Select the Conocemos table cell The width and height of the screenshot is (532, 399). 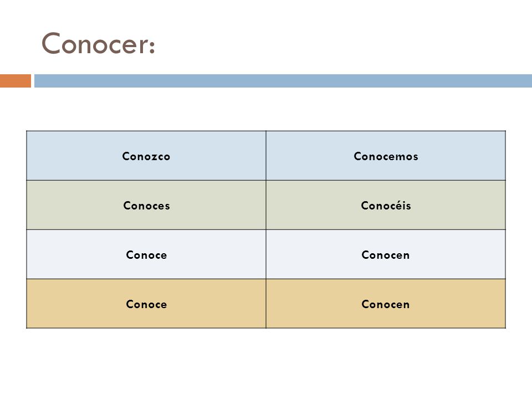[x=386, y=156]
